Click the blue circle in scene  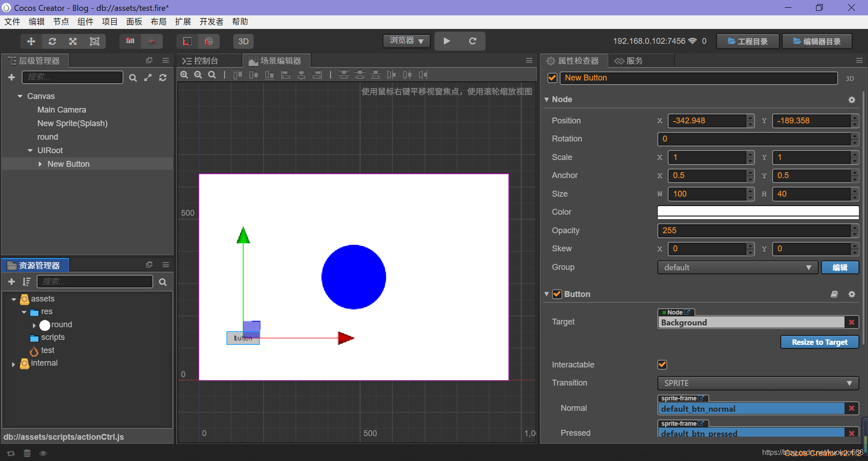tap(354, 277)
